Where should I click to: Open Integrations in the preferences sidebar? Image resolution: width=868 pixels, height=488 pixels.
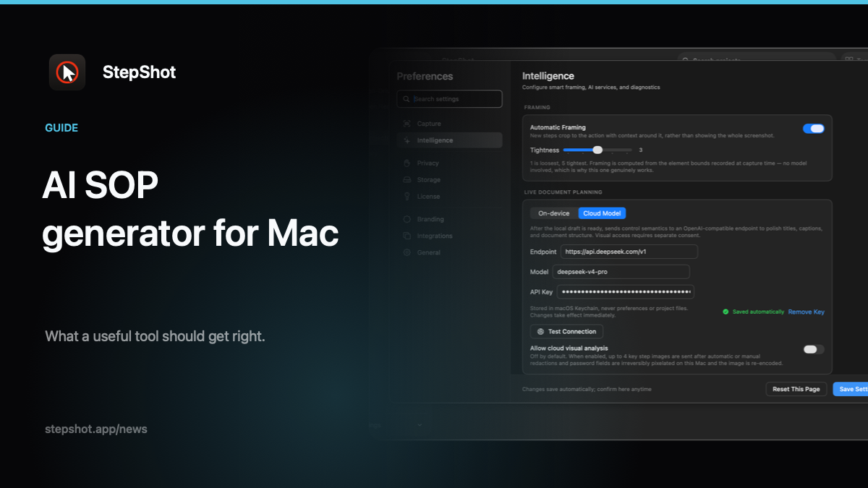click(x=449, y=236)
